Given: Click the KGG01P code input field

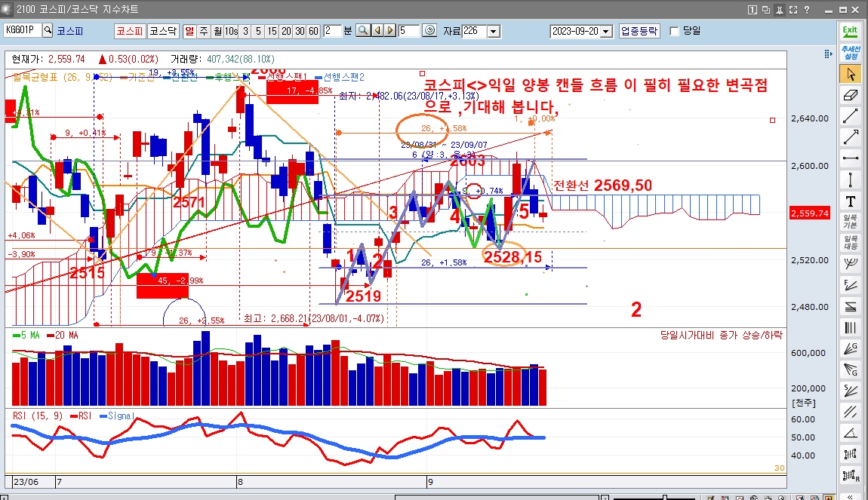Looking at the screenshot, I should coord(23,31).
